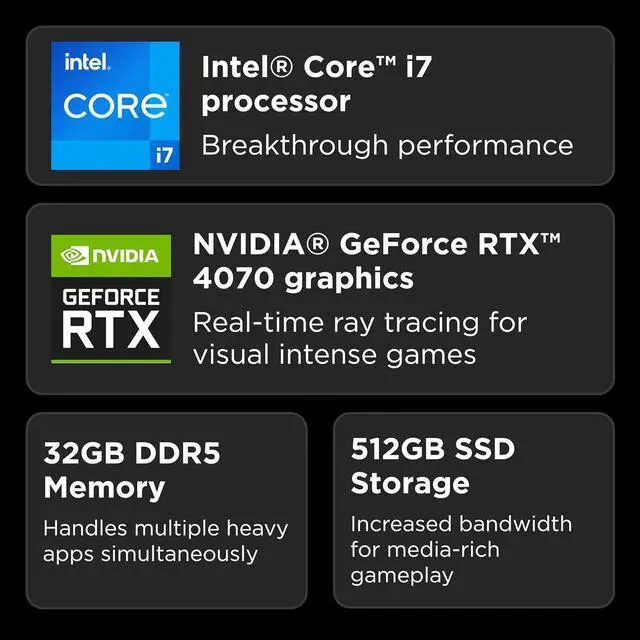The width and height of the screenshot is (640, 640).
Task: Click the large "CORE" text in the Intel badge
Action: [x=115, y=106]
